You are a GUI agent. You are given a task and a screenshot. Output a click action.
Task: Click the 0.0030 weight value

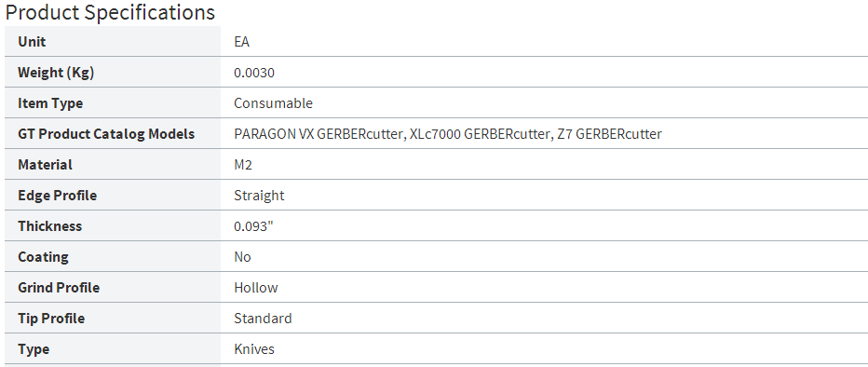coord(254,73)
